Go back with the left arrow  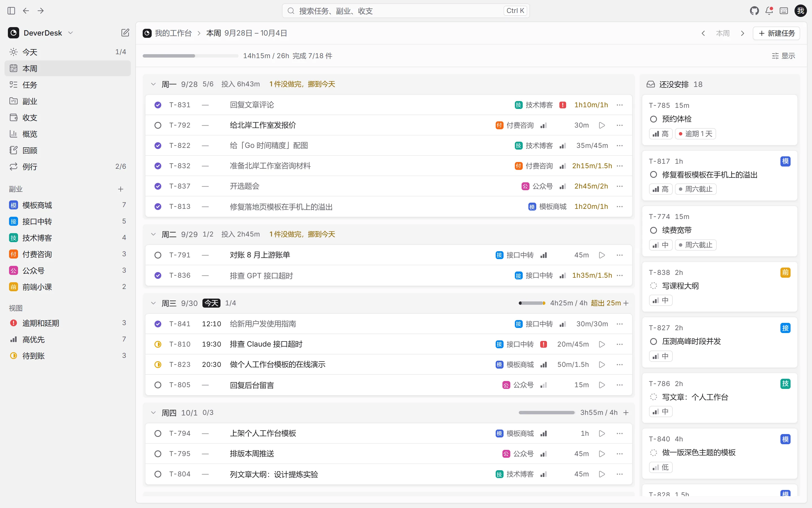tap(26, 11)
